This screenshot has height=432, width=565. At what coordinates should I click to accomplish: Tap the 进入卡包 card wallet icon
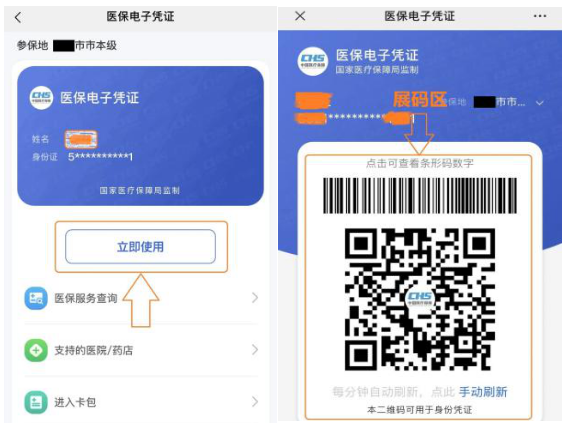[36, 402]
